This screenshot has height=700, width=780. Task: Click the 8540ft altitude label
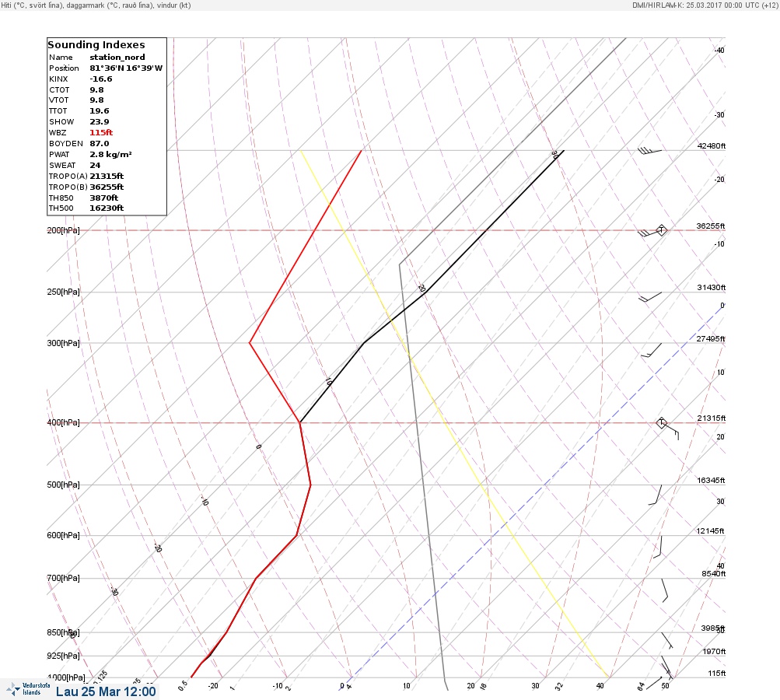pos(714,574)
